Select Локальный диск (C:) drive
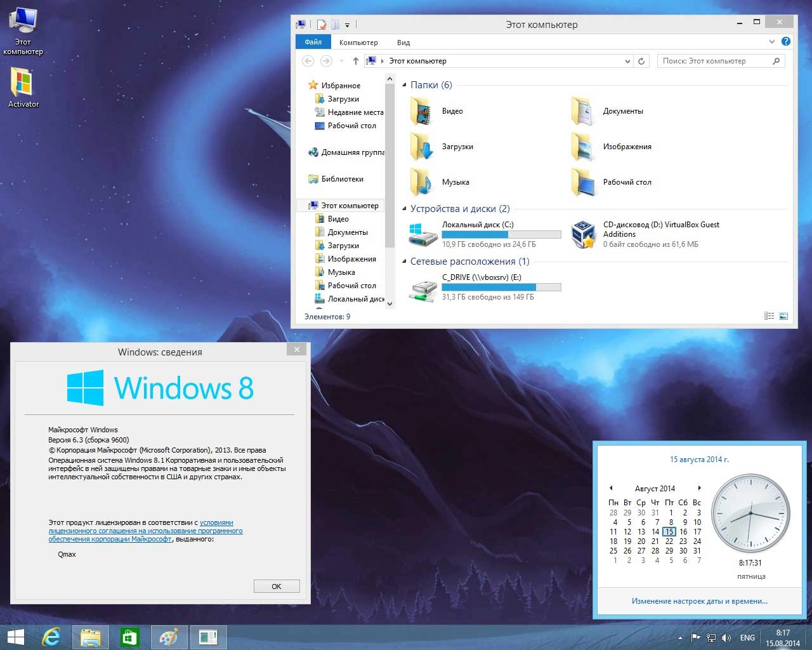Image resolution: width=812 pixels, height=650 pixels. (485, 234)
